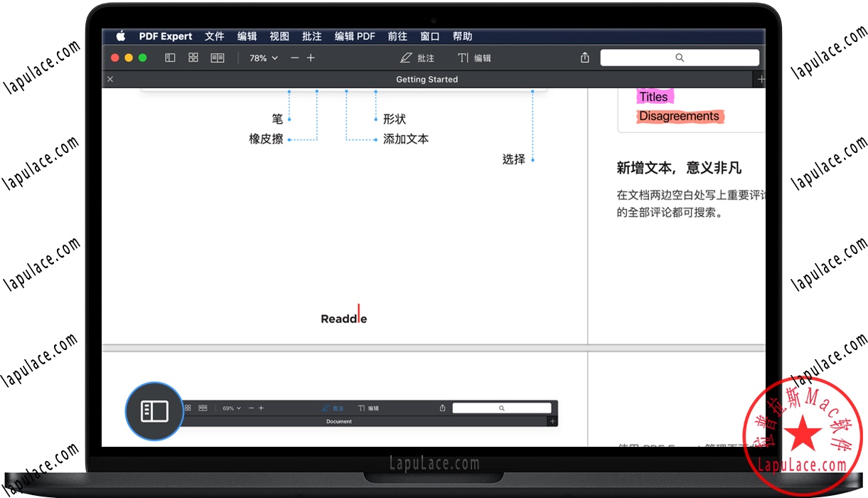
Task: Click the magnifier icon in search field
Action: (x=680, y=58)
